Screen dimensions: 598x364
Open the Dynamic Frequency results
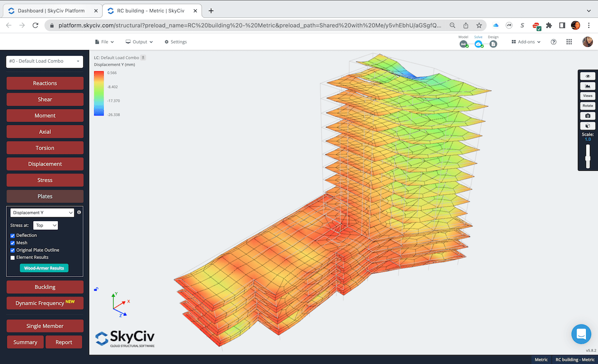click(45, 303)
